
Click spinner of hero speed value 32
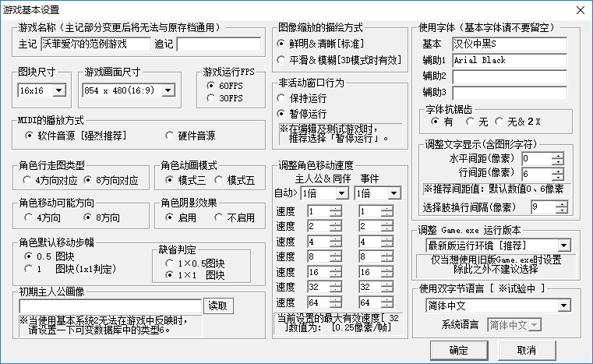[x=335, y=287]
